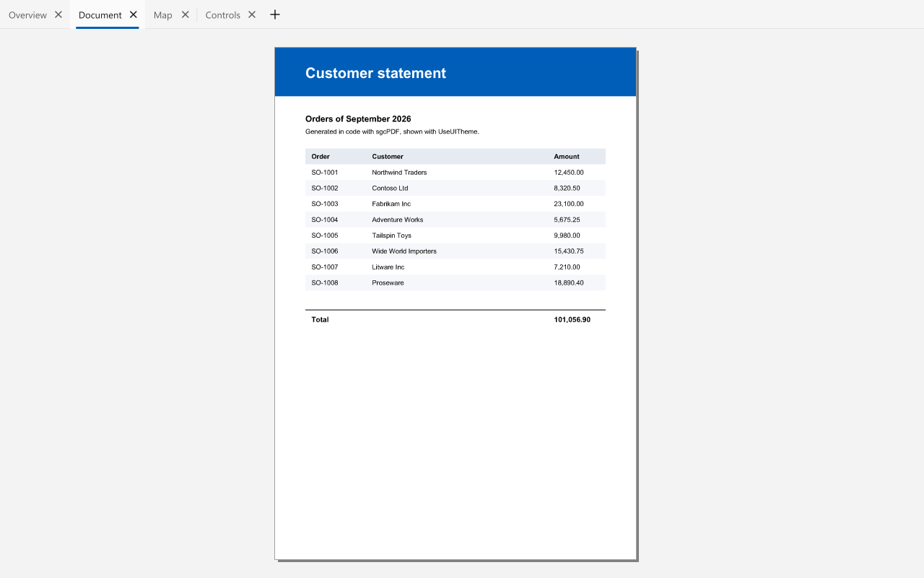Click the Litware Inc customer cell

(x=388, y=268)
